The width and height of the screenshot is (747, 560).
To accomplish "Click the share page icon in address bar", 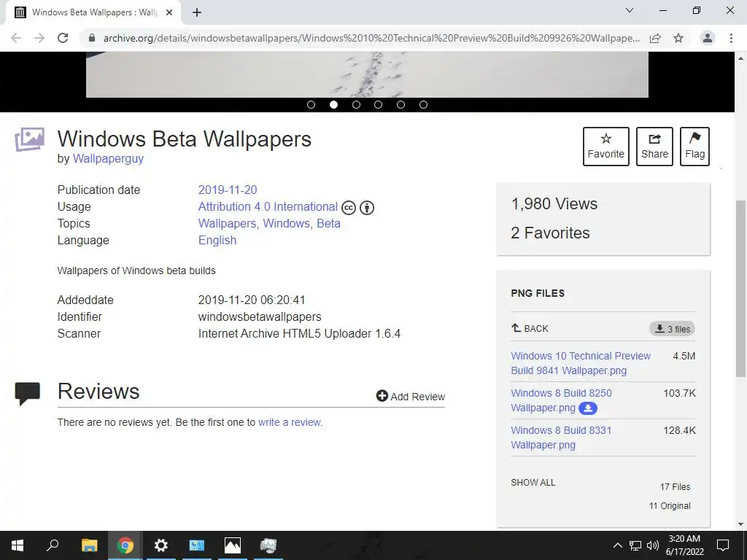I will pos(655,38).
